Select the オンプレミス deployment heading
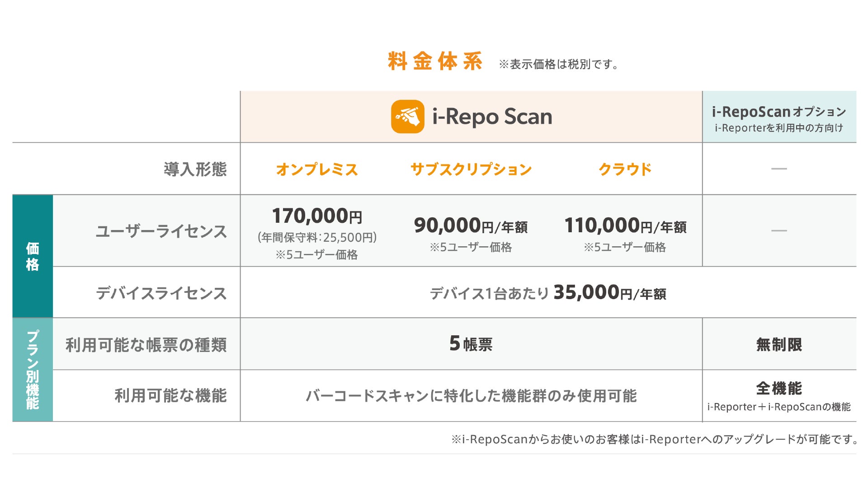This screenshot has width=868, height=488. pyautogui.click(x=317, y=169)
